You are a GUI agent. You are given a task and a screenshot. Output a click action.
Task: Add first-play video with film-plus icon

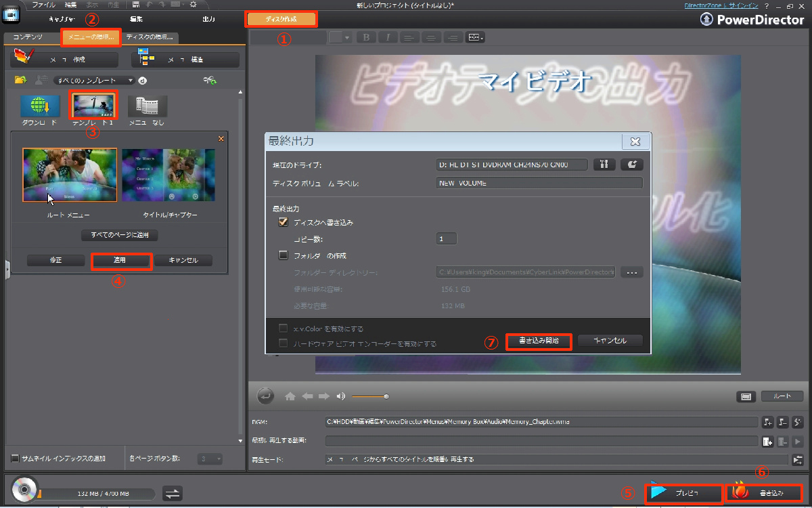pyautogui.click(x=768, y=442)
